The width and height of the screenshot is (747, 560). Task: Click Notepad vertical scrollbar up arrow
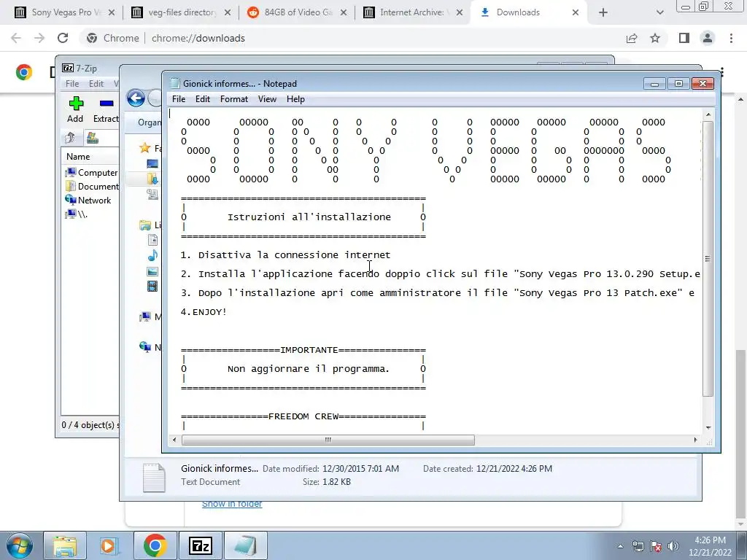[708, 114]
